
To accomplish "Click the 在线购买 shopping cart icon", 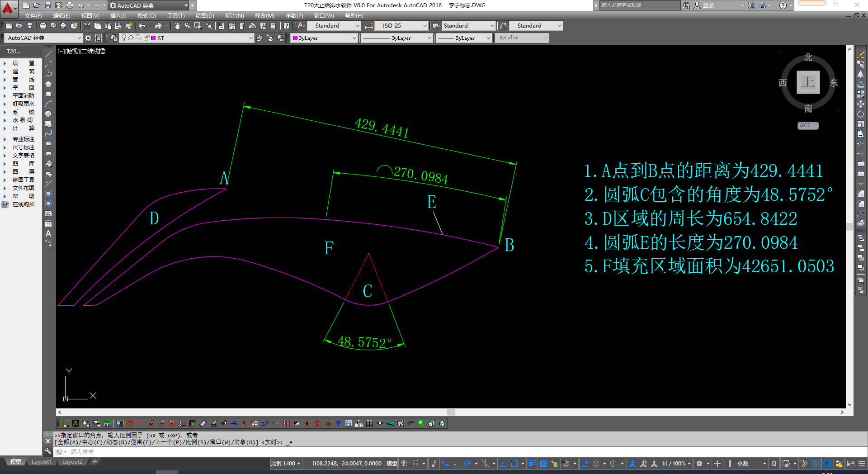I will tap(5, 204).
